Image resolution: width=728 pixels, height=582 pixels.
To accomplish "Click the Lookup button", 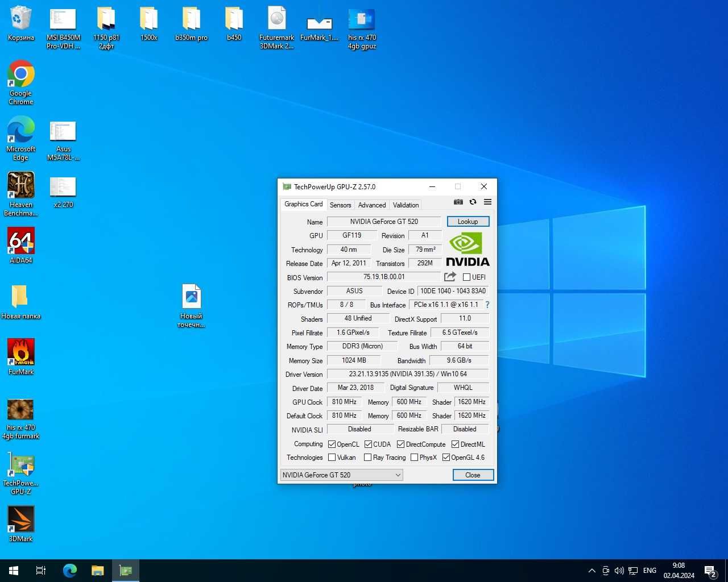I will click(x=468, y=222).
